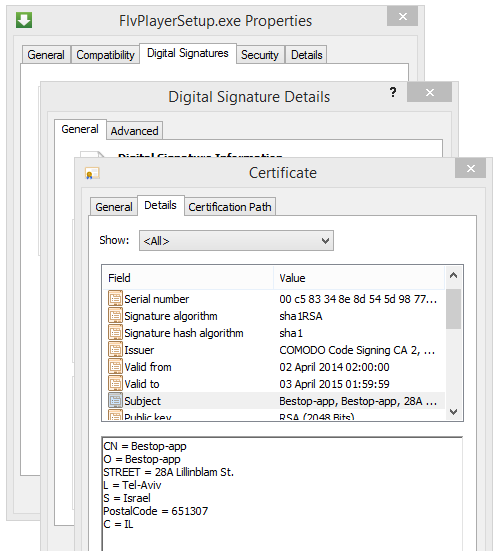Select the Valid to row

[274, 383]
